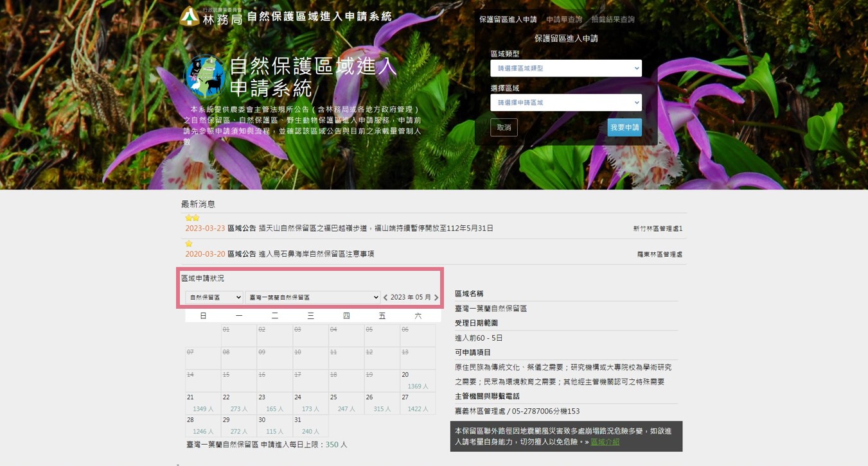Switch to 抽籤結果查詢 tab

pos(613,20)
